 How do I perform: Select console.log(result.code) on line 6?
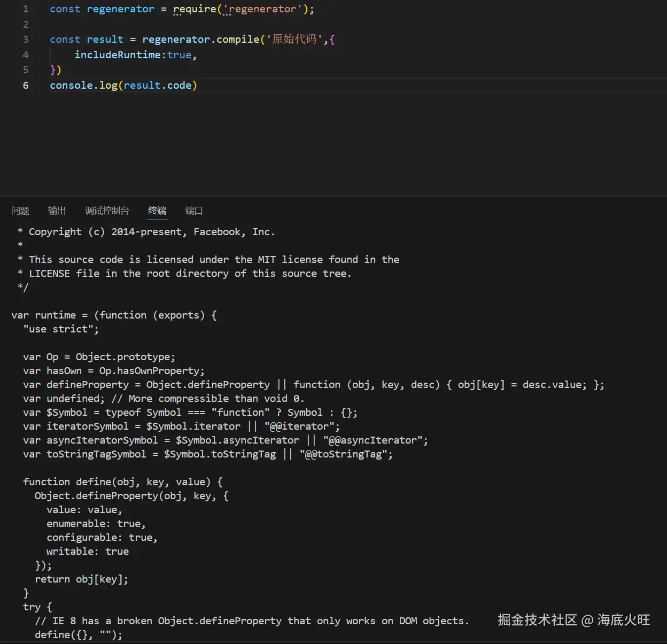pos(123,85)
